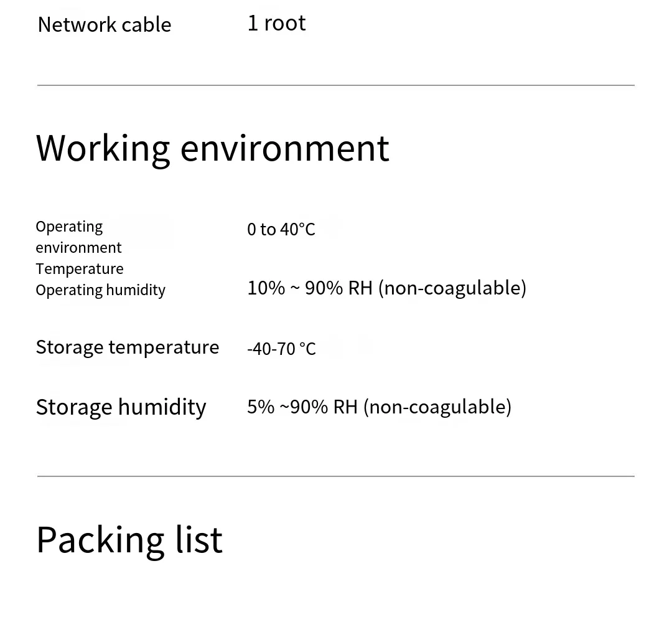This screenshot has height=632, width=672.
Task: Click the word "Temperature" under Operating environment
Action: [x=79, y=269]
